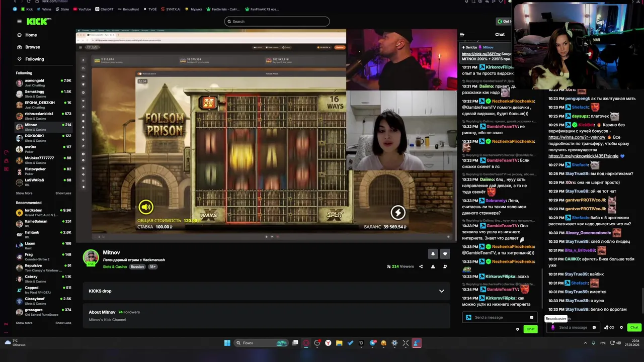This screenshot has width=644, height=362.
Task: Click the right green Chat send button
Action: point(634,327)
